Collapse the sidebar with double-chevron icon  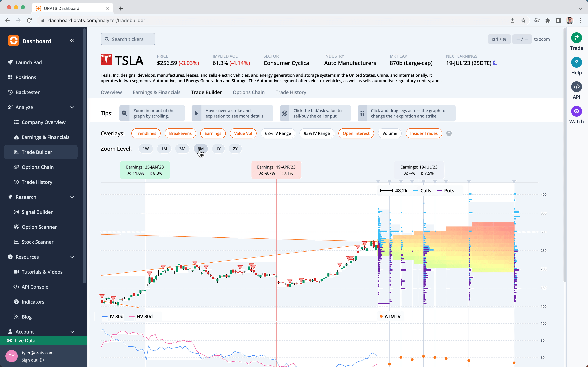(72, 40)
